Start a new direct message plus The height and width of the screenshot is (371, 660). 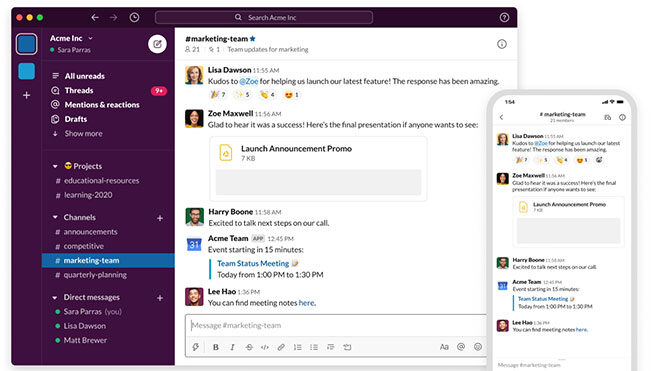(x=160, y=298)
